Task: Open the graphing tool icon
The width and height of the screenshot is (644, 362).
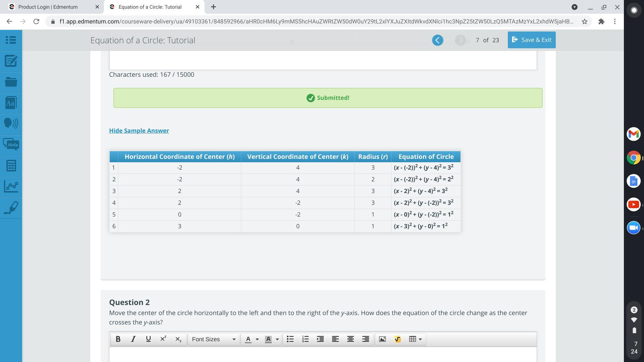Action: [x=11, y=186]
